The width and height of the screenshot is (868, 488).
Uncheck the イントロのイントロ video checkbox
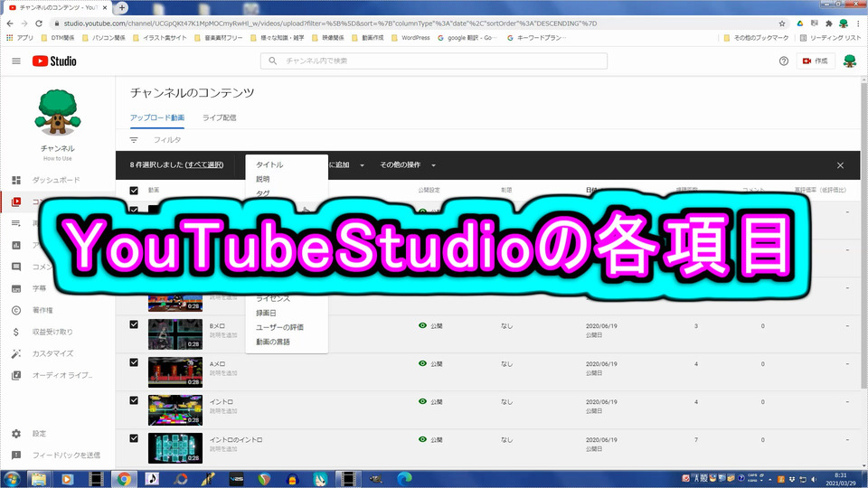[134, 437]
